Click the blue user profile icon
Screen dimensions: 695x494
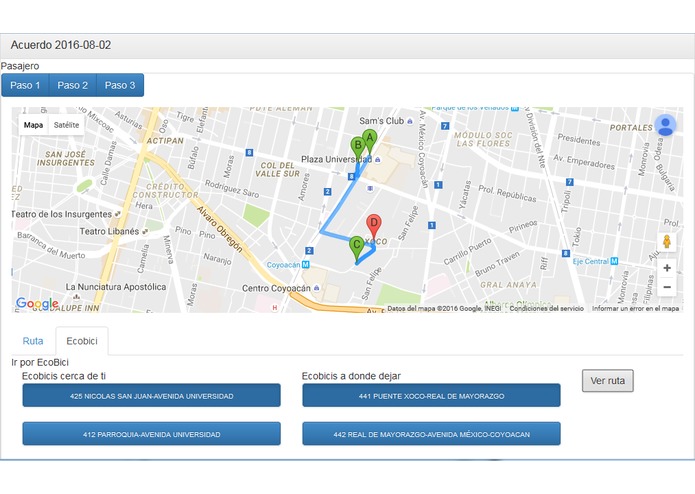point(665,125)
